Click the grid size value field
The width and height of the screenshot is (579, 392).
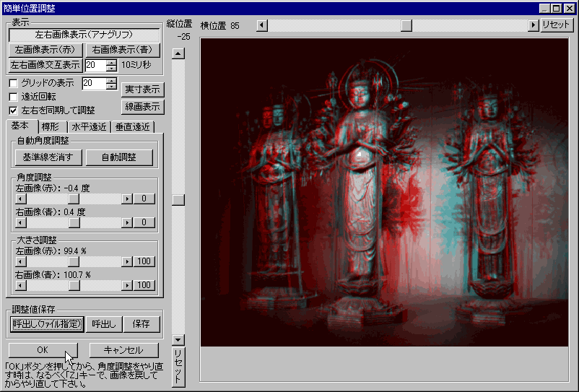(94, 83)
